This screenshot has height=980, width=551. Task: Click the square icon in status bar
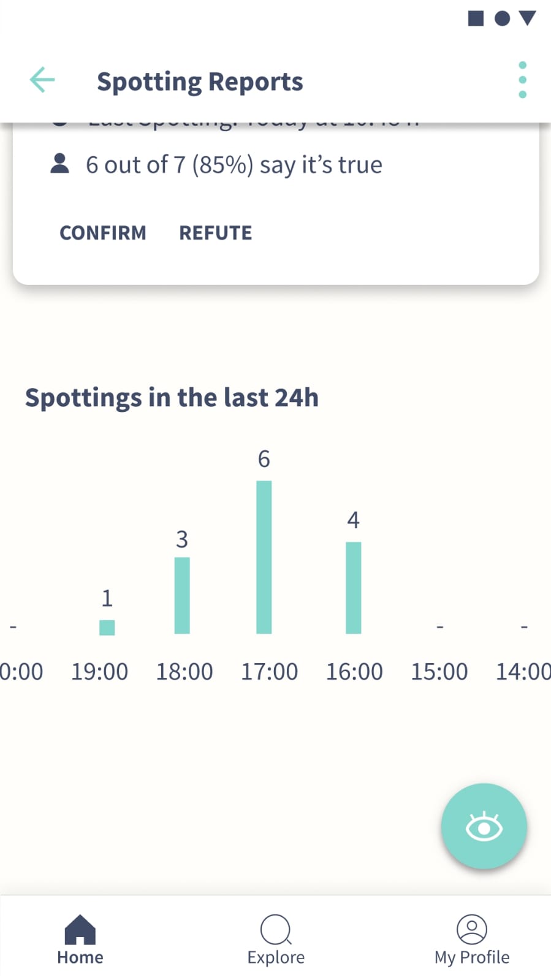[476, 18]
